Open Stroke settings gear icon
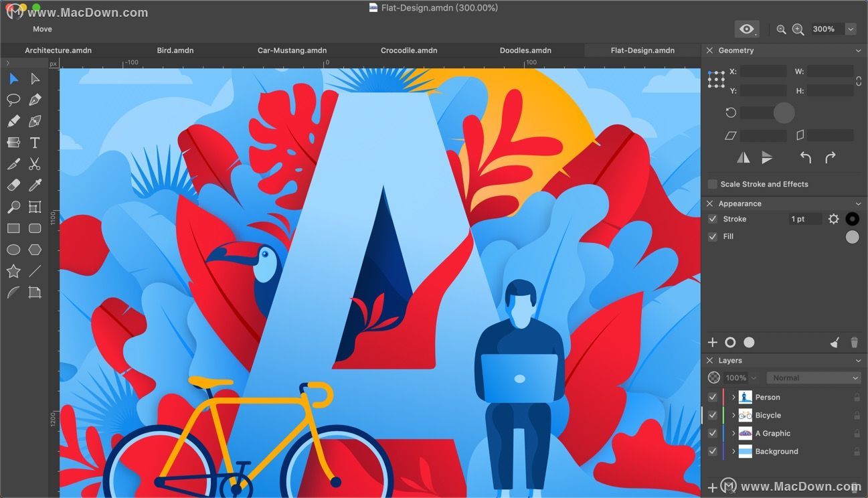868x498 pixels. pos(833,219)
